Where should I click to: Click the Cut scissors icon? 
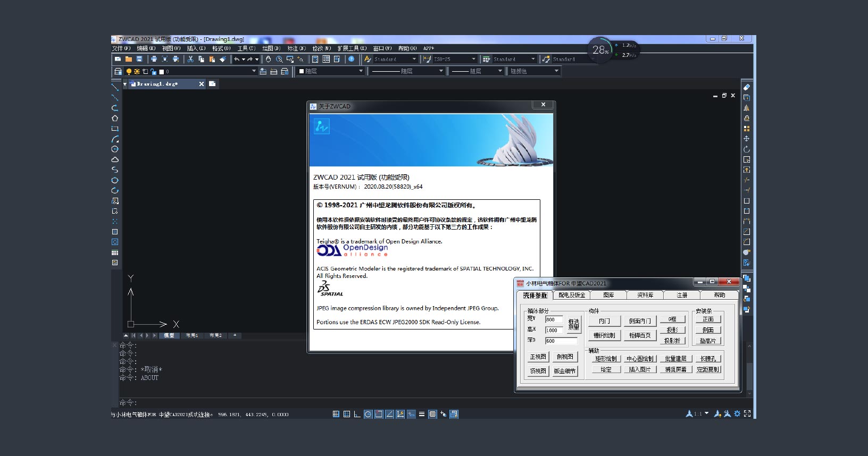(190, 59)
